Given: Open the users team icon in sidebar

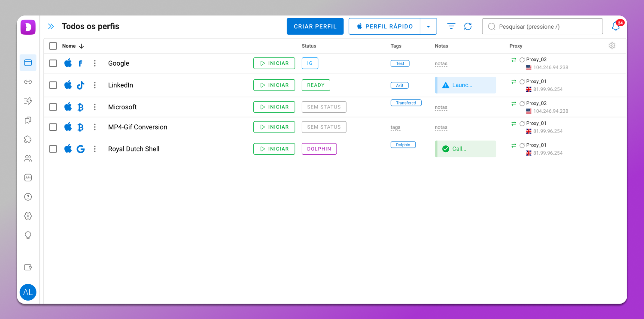Looking at the screenshot, I should 28,159.
